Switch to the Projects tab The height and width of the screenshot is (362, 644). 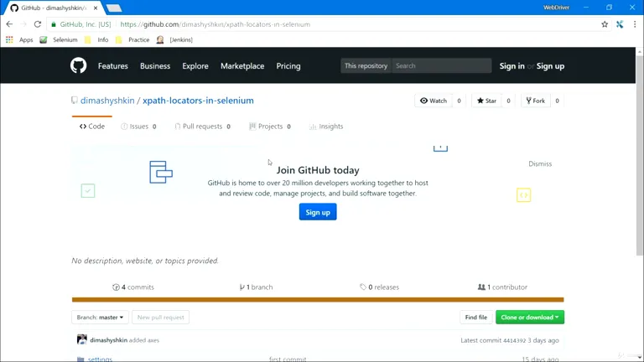[x=270, y=127]
